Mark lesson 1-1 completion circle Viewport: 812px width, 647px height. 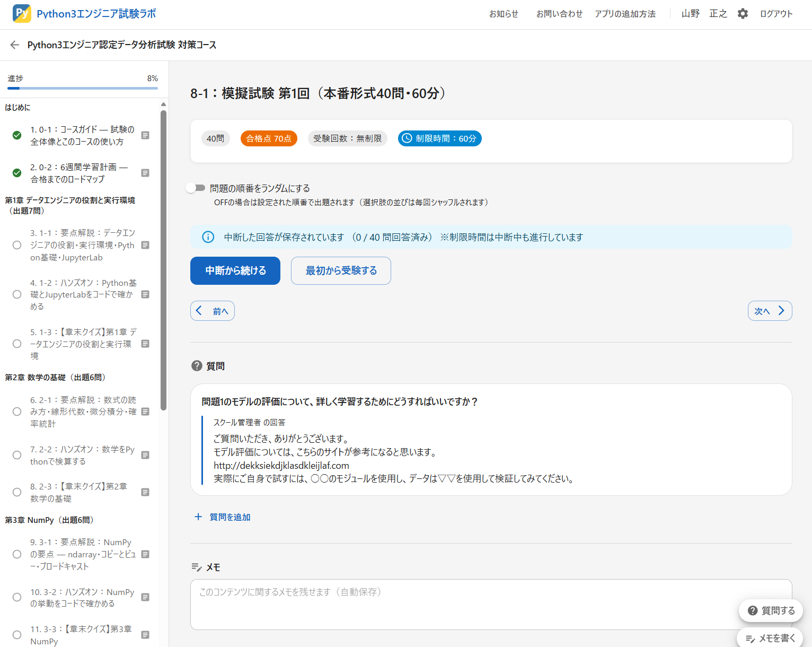pos(17,245)
